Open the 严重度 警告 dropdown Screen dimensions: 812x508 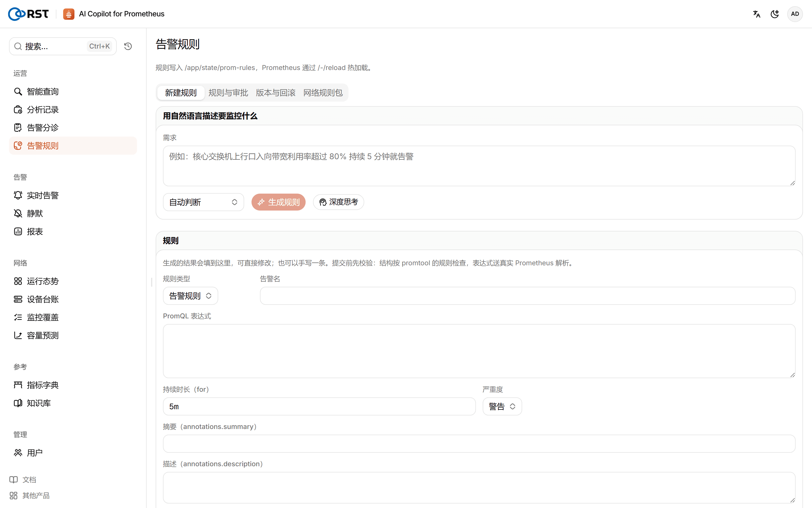502,406
